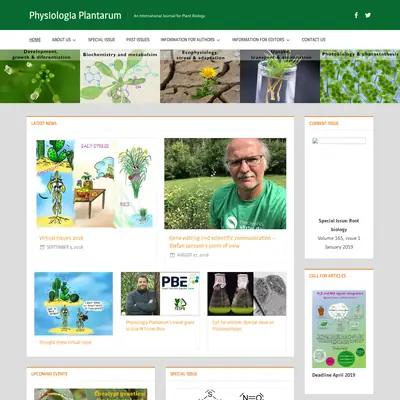The image size is (400, 400).
Task: Open the Twitter profile icon
Action: point(368,15)
